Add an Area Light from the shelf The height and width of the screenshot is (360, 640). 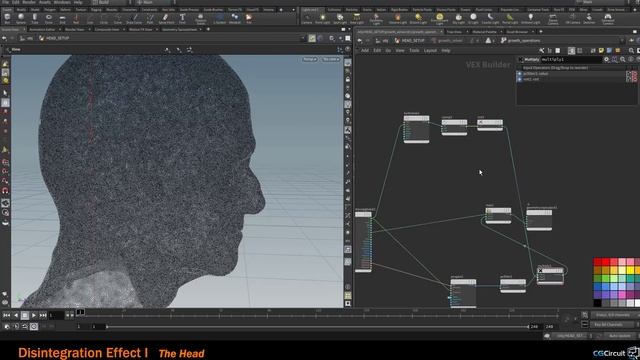(357, 18)
